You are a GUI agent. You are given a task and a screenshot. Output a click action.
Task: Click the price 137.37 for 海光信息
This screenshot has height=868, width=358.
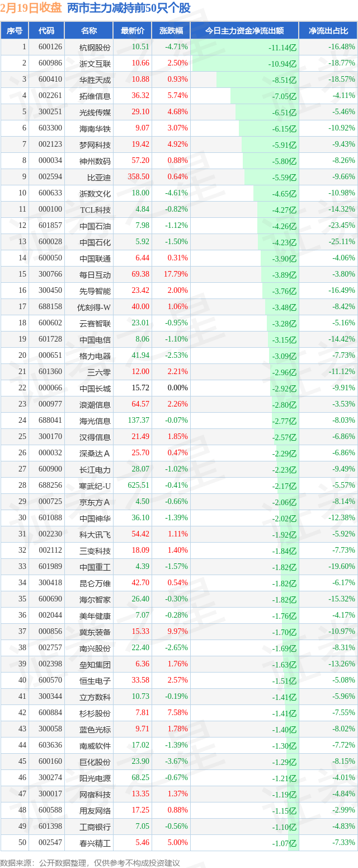[138, 421]
